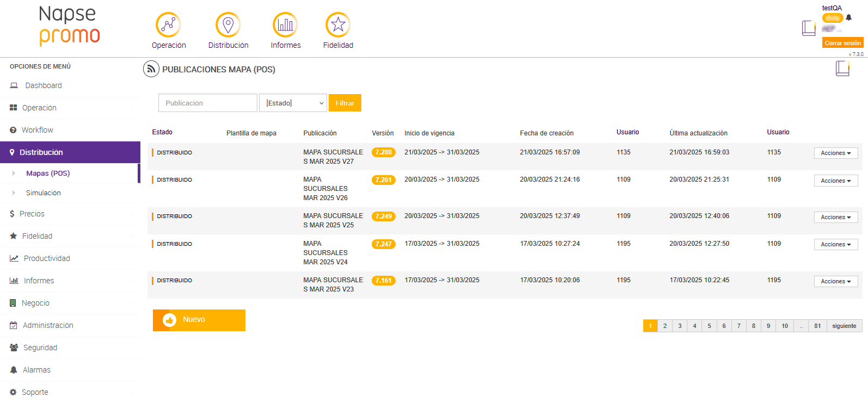868x403 pixels.
Task: Click Cerrar sesión to log out
Action: 842,43
